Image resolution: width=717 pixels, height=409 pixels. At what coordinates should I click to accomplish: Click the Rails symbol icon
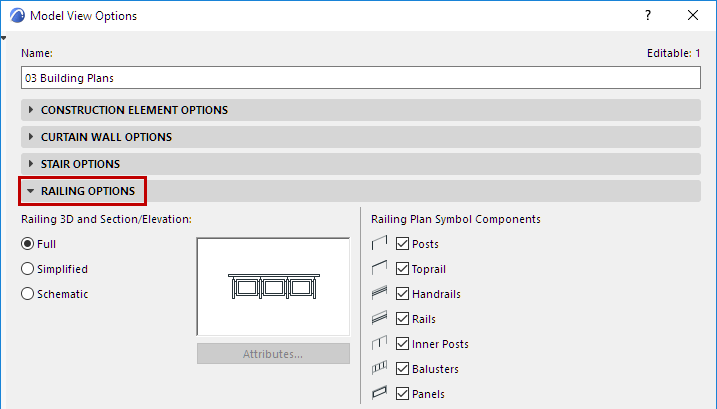pyautogui.click(x=378, y=319)
